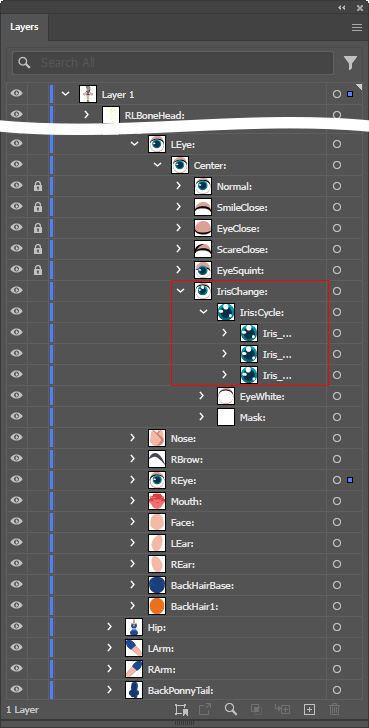Hide the LEye layer visibility
Viewport: 369px width, 728px height.
coord(17,144)
